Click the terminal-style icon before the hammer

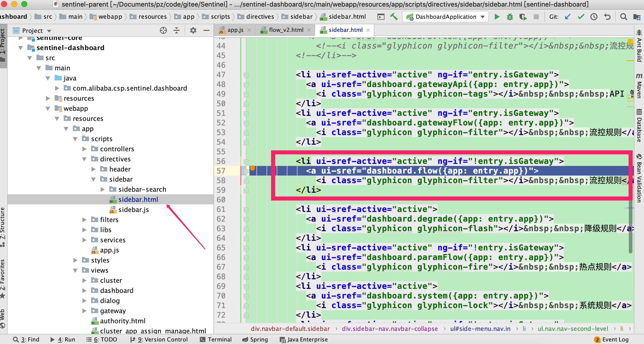[x=381, y=17]
